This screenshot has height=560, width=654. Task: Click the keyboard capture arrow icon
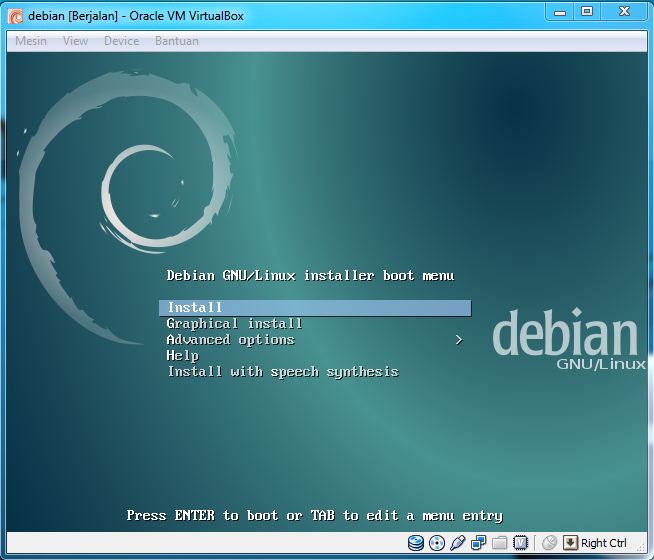[570, 543]
